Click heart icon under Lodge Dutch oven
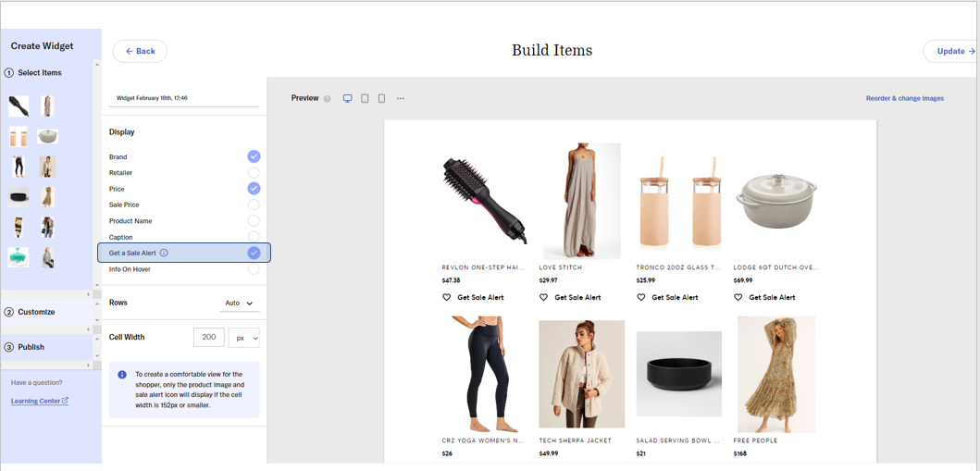 (738, 298)
